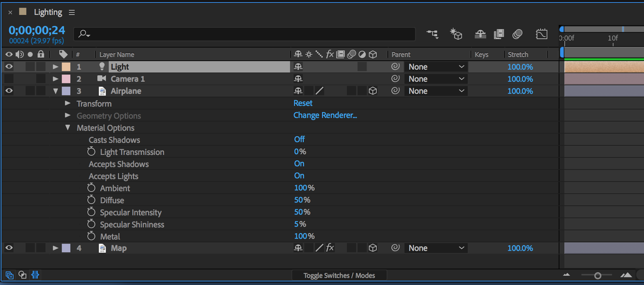Toggle Accepts Shadows On value
The image size is (644, 285).
pos(299,163)
